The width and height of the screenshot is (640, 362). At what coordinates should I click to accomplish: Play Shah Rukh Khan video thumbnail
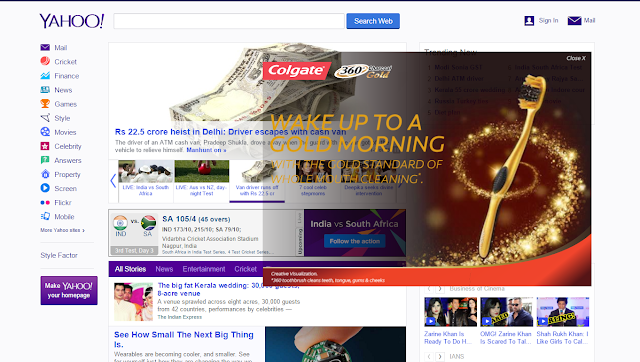click(x=563, y=312)
